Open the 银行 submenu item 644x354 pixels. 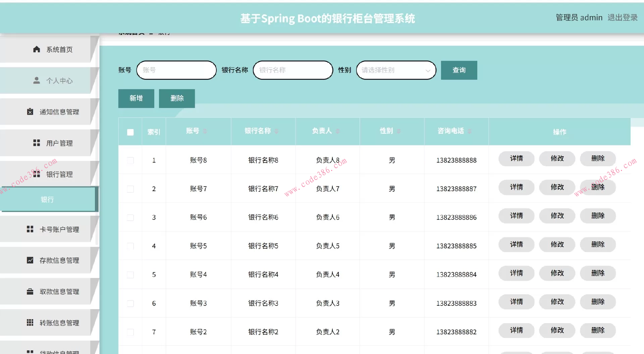47,199
